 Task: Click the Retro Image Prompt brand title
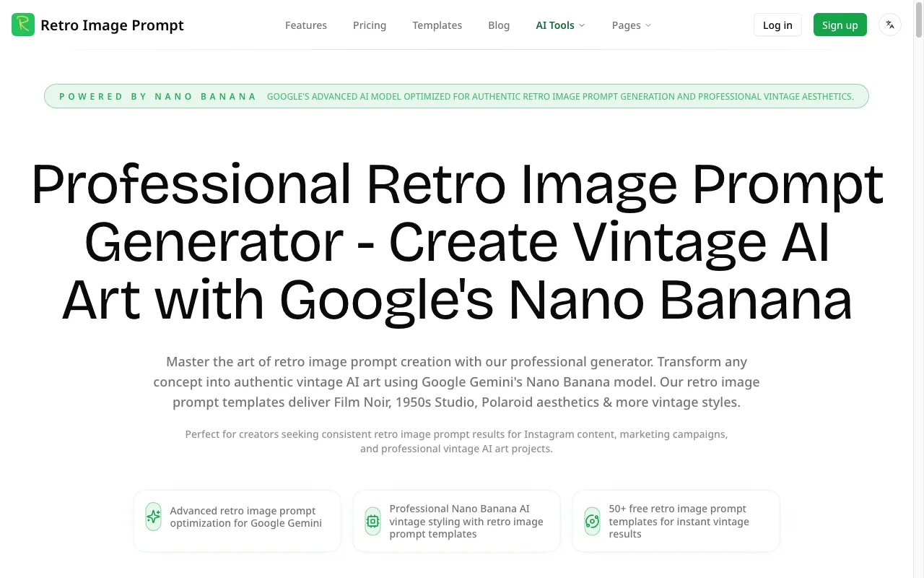point(112,25)
